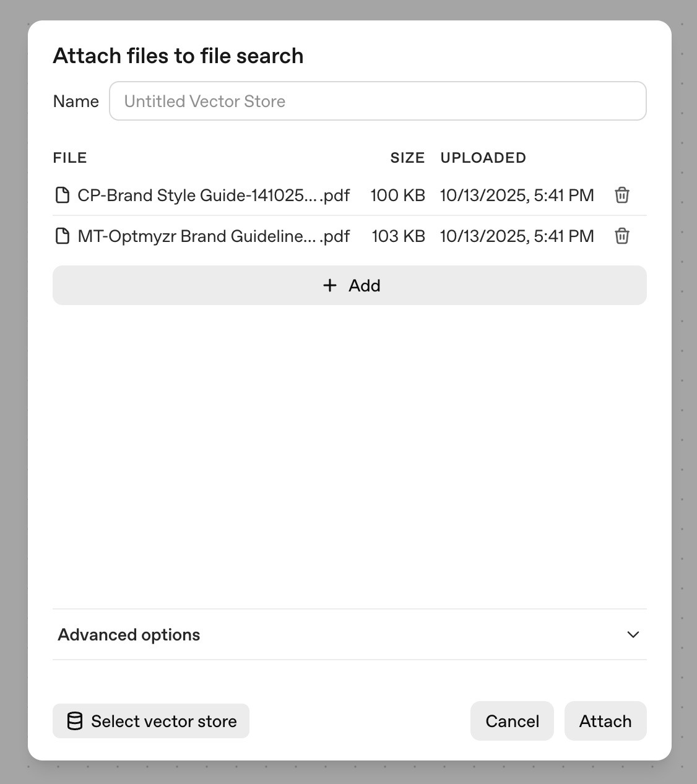
Task: Click the Attach button
Action: (x=605, y=720)
